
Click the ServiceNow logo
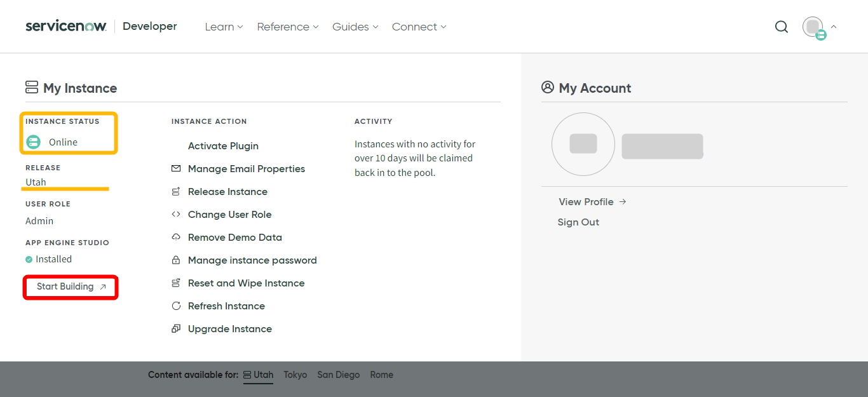tap(65, 26)
